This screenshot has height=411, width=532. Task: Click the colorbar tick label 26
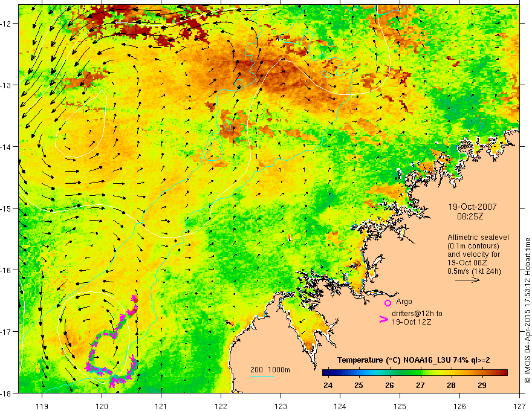tap(389, 386)
